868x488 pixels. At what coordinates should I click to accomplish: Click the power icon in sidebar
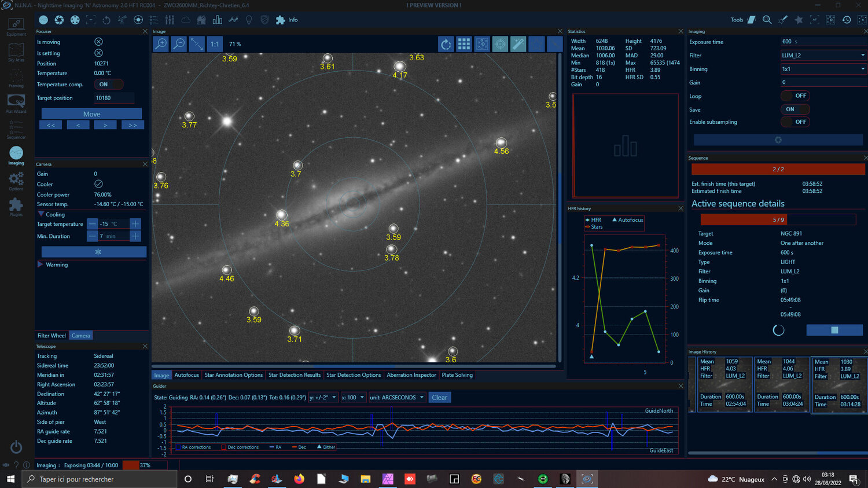[16, 447]
